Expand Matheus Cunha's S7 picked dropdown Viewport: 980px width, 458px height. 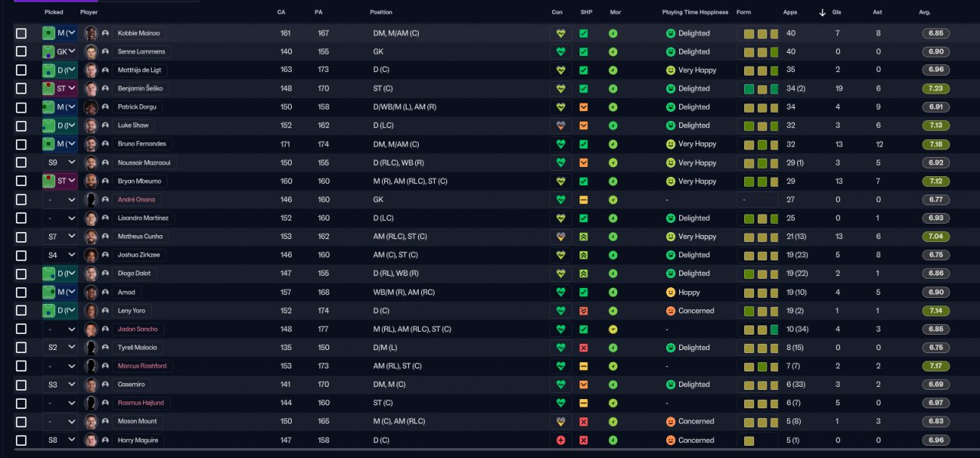pos(60,237)
